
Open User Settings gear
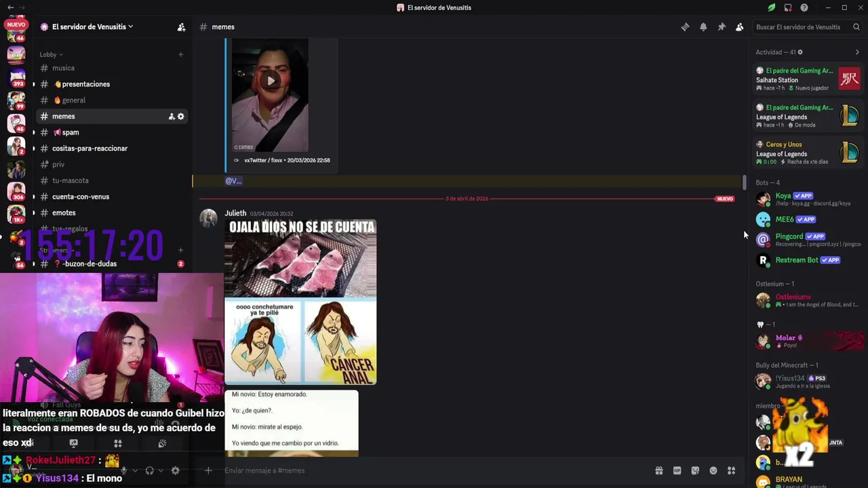176,470
